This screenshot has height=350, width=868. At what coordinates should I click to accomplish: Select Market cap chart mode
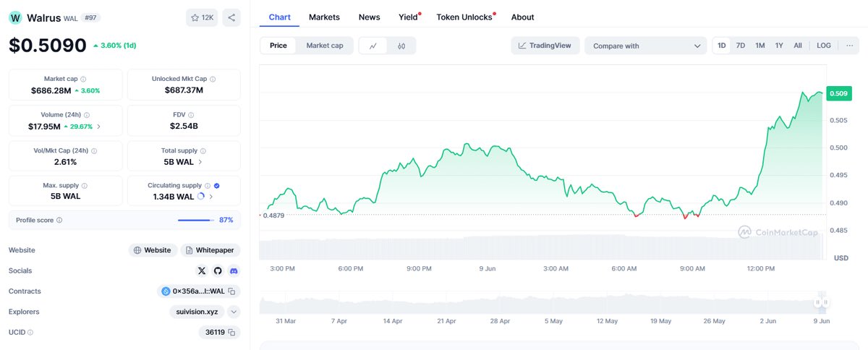(x=325, y=46)
